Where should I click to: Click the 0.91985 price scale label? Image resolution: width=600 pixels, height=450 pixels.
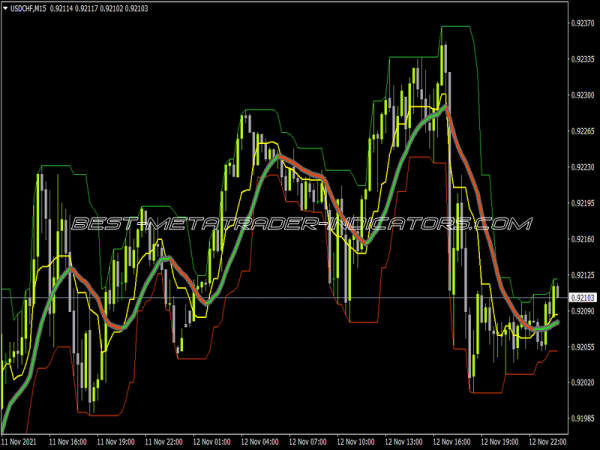(583, 419)
